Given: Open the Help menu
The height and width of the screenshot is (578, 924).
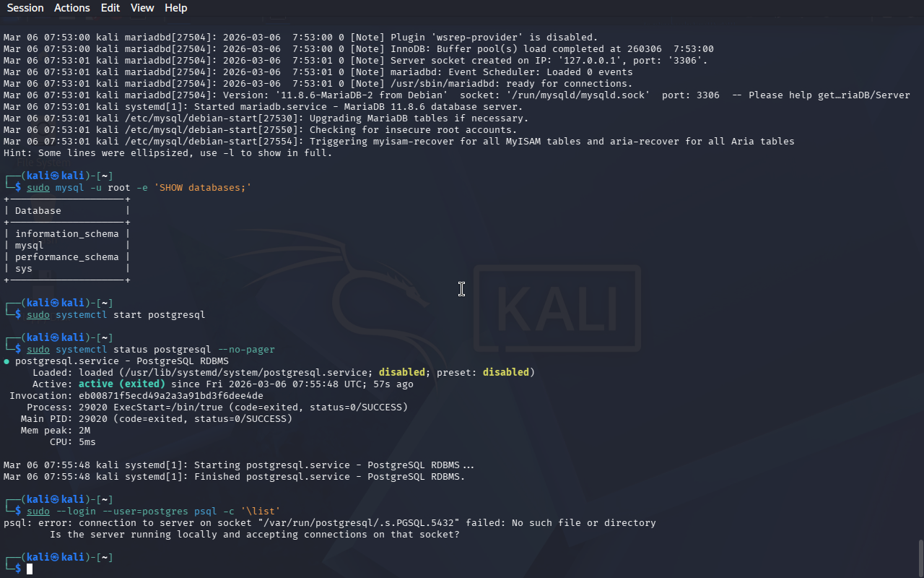Looking at the screenshot, I should click(x=175, y=8).
